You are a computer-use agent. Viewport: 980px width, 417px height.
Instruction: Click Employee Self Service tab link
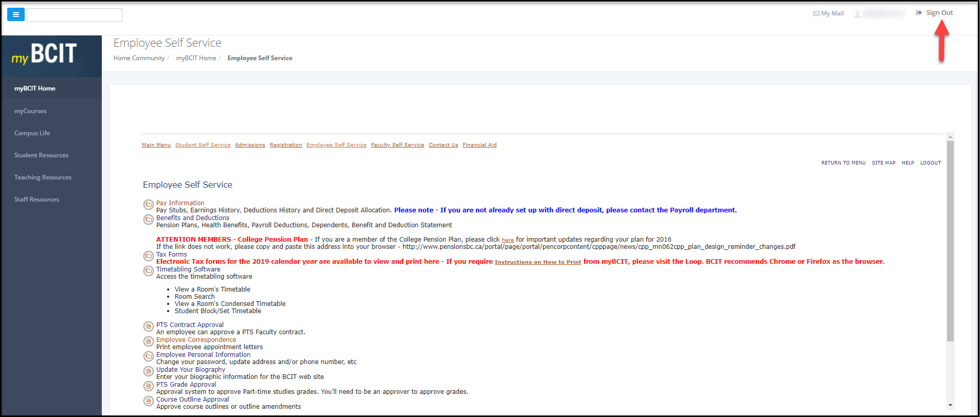click(x=336, y=145)
